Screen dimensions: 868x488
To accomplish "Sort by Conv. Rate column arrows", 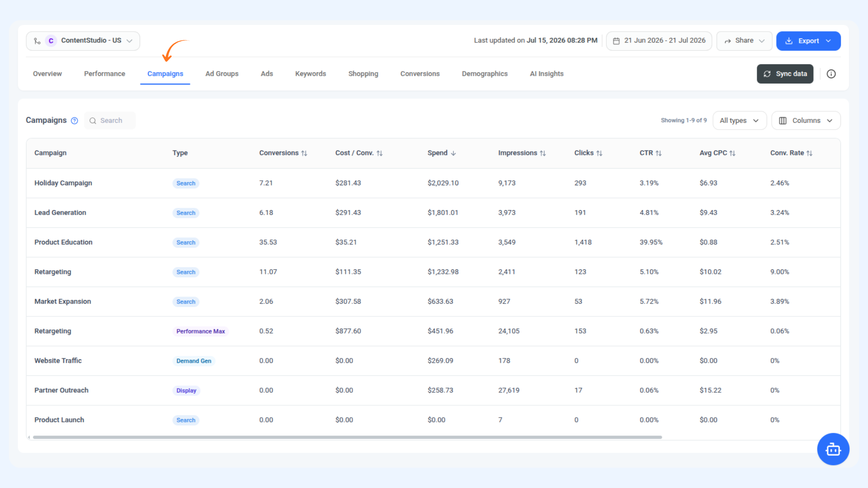I will tap(809, 153).
